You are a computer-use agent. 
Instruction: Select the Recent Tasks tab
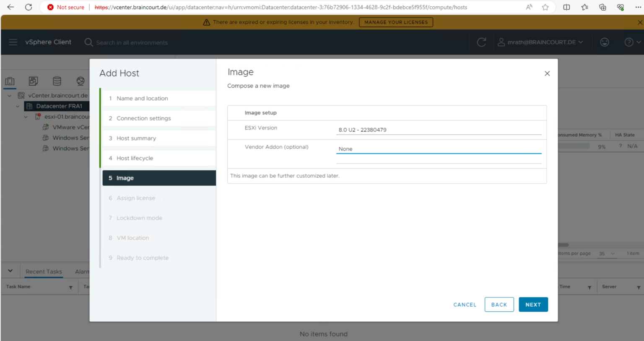point(43,271)
